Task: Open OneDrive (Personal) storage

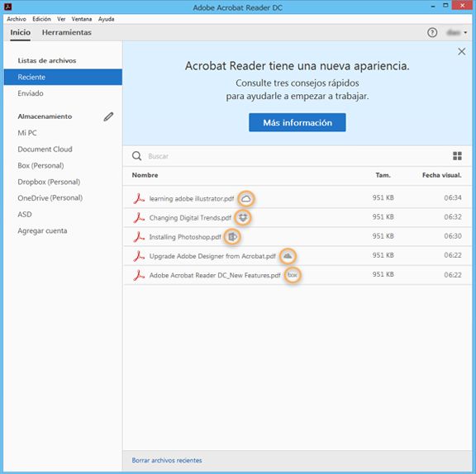Action: (50, 198)
